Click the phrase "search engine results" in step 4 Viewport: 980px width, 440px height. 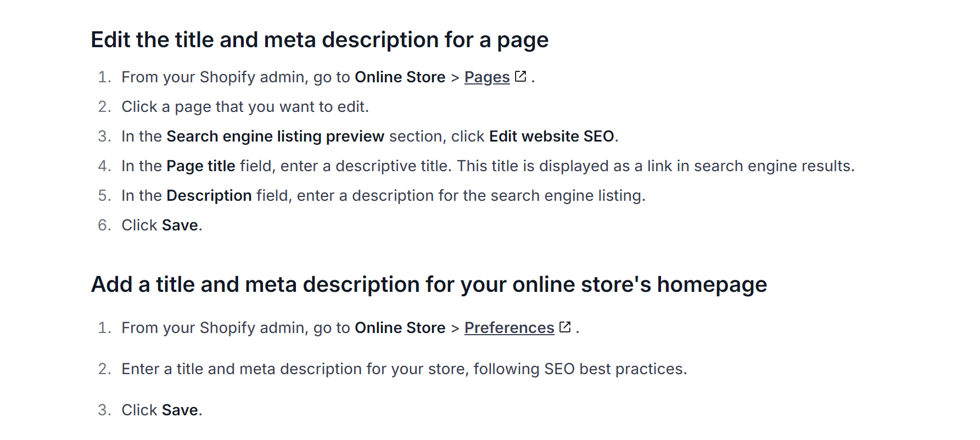(x=773, y=166)
